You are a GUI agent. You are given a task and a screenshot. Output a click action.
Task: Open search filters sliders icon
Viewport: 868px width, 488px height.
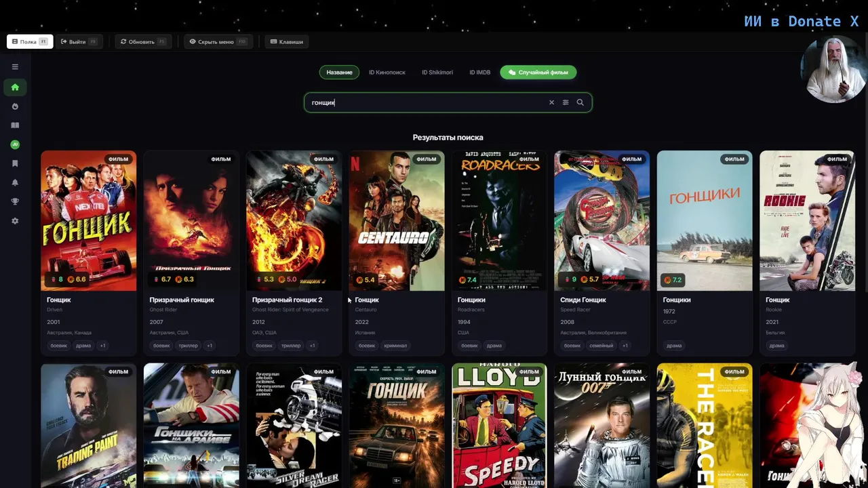[x=566, y=102]
